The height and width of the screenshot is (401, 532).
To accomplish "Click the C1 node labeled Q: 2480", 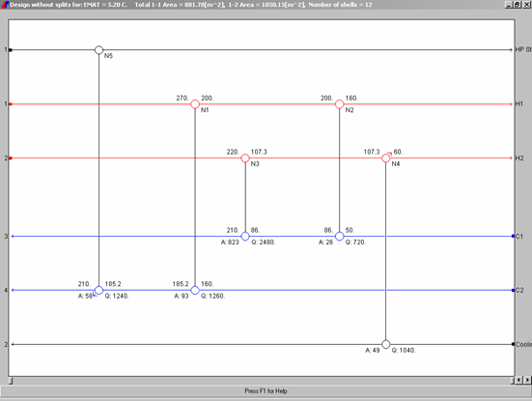I will (245, 236).
